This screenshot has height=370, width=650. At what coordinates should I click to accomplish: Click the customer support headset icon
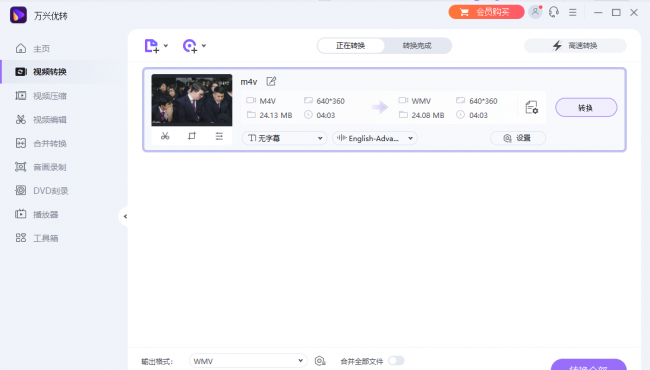[x=554, y=12]
